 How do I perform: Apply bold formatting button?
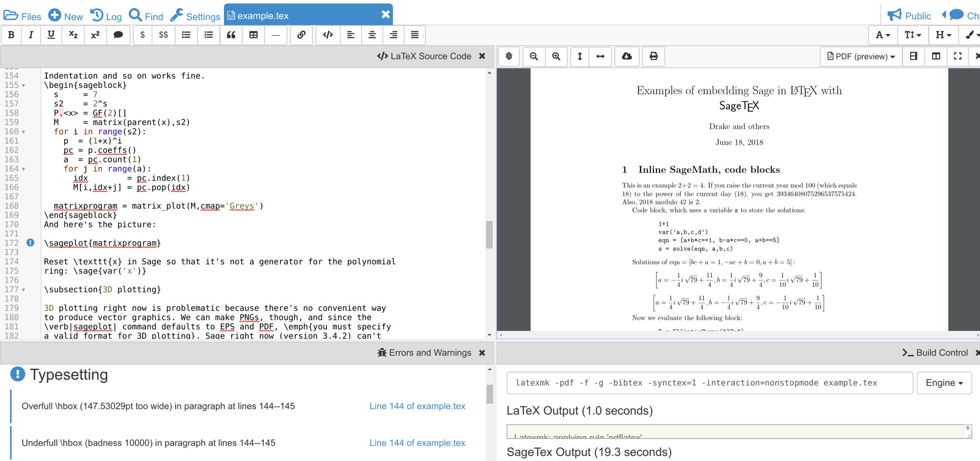pyautogui.click(x=11, y=35)
